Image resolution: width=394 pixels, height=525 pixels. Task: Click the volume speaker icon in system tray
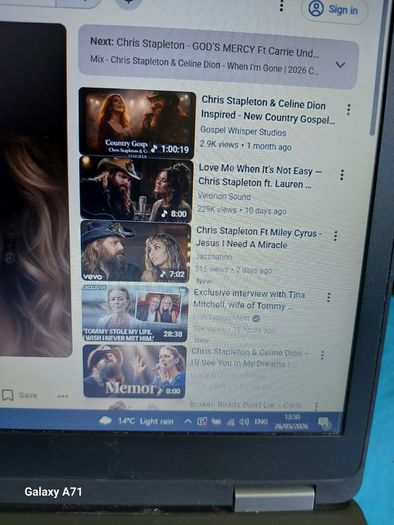point(243,422)
